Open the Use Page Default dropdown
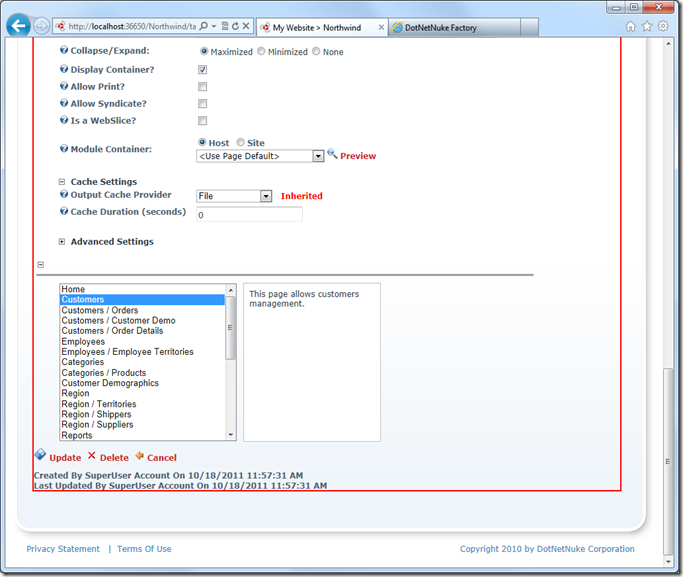Screen dimensions: 683x577 pyautogui.click(x=260, y=156)
